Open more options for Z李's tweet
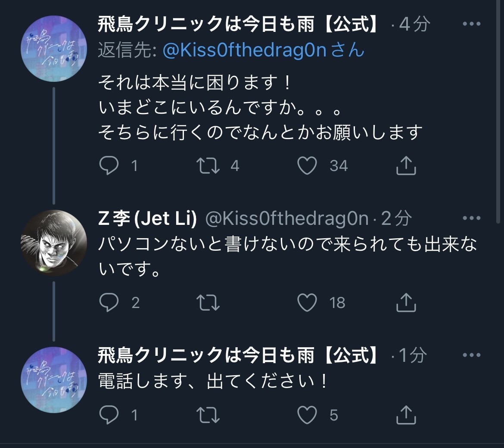Viewport: 504px width, 448px height. pyautogui.click(x=471, y=218)
